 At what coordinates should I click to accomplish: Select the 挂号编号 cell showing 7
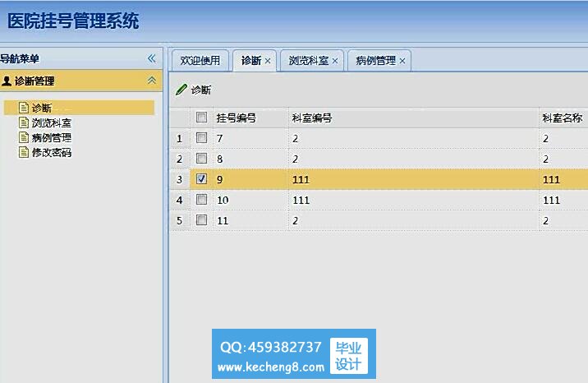[x=250, y=138]
